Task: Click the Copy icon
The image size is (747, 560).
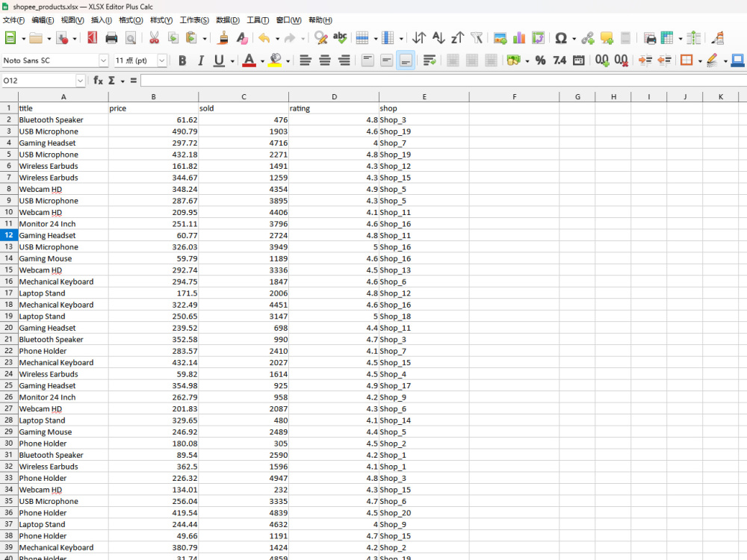Action: (173, 37)
